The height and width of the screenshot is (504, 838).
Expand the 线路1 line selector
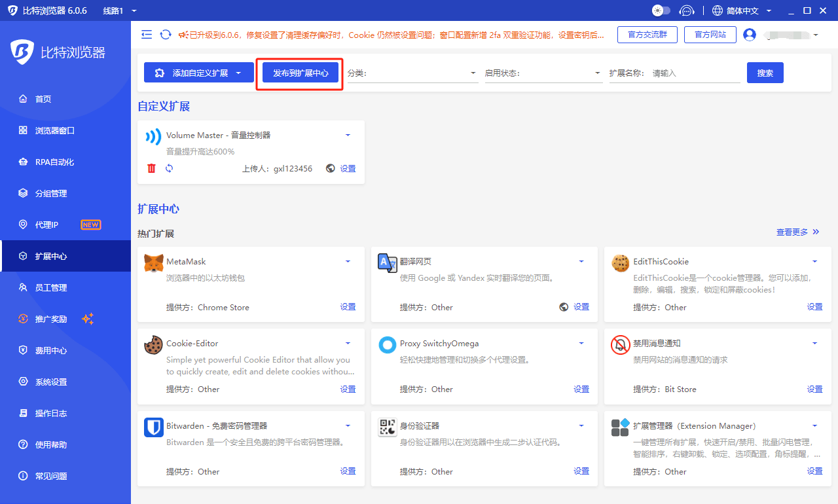tap(120, 10)
